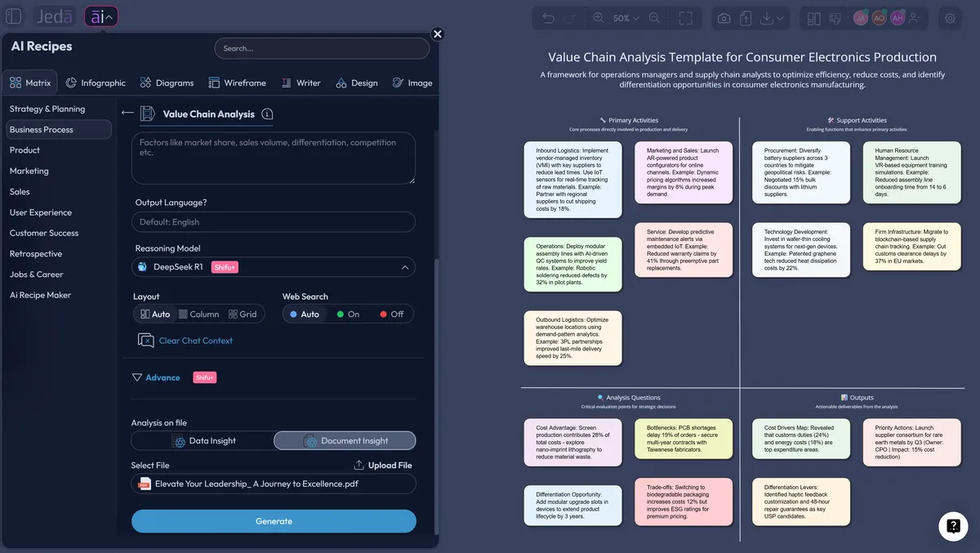Screen dimensions: 980x553
Task: Select the Grid layout option
Action: tap(243, 314)
